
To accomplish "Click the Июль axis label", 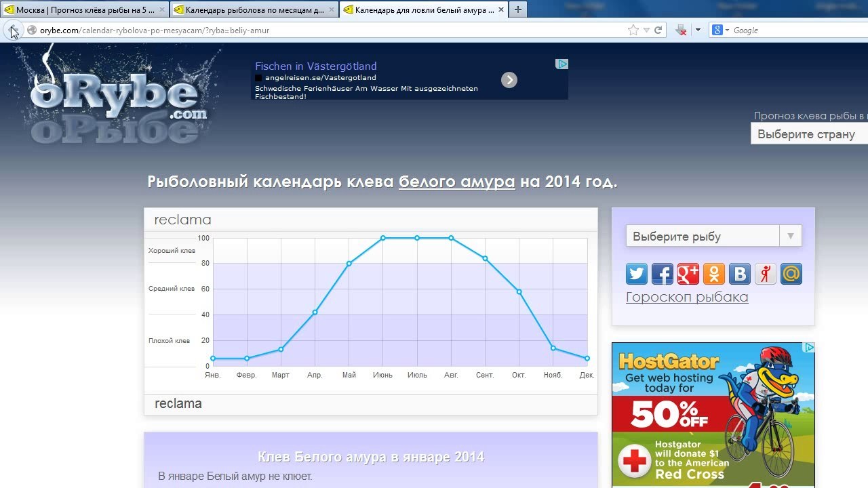I will click(417, 375).
